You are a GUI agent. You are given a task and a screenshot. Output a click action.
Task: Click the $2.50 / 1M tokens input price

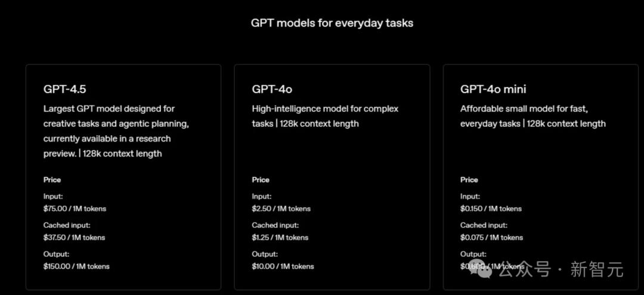pos(281,209)
